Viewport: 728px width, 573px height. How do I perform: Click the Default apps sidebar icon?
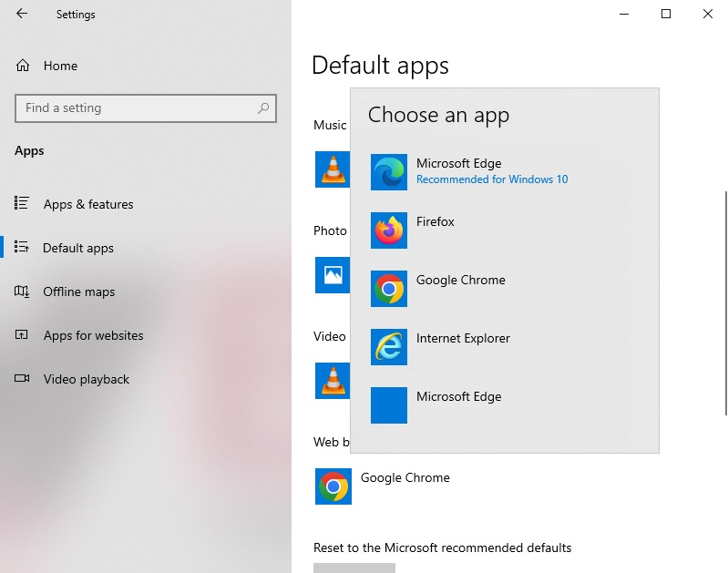click(21, 247)
